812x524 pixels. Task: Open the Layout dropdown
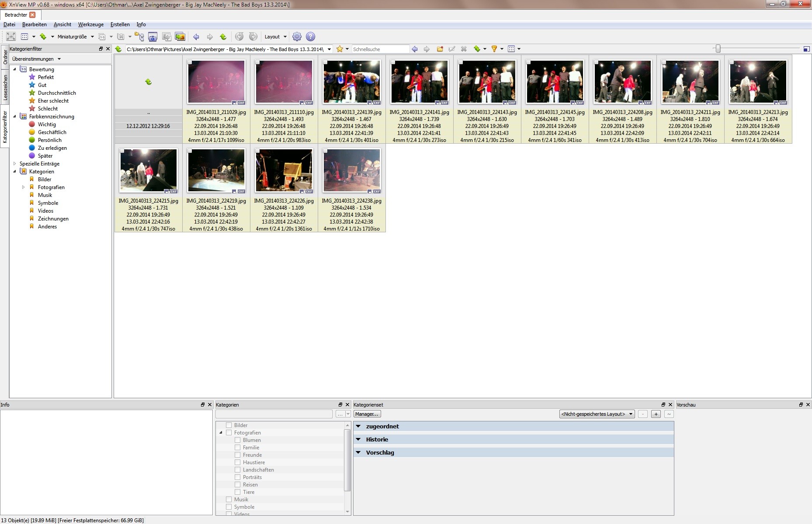275,37
